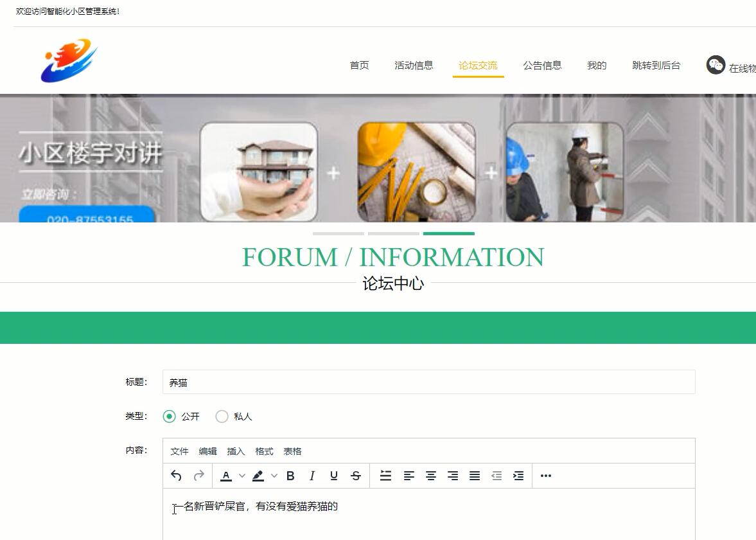This screenshot has width=756, height=540.
Task: Set line height with the spacing icon
Action: coord(385,476)
